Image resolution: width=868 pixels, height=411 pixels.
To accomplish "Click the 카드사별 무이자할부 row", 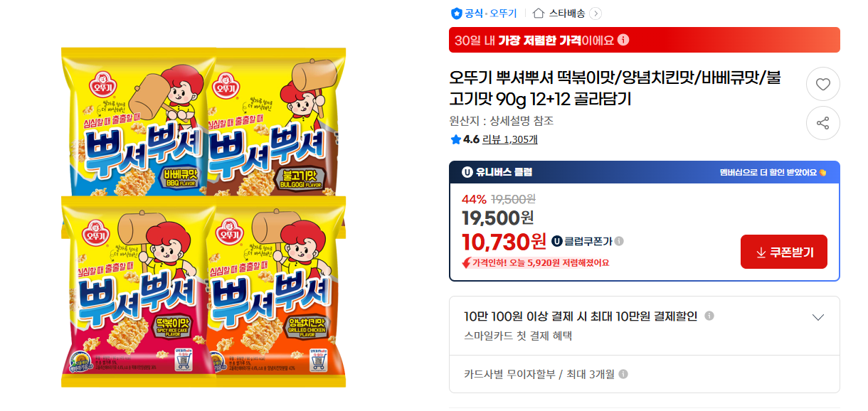I will click(x=539, y=375).
